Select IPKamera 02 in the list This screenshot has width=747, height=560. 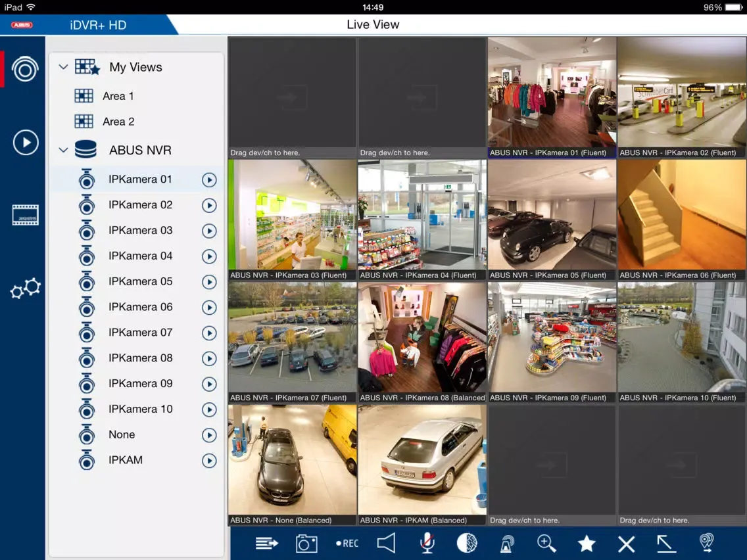(136, 205)
